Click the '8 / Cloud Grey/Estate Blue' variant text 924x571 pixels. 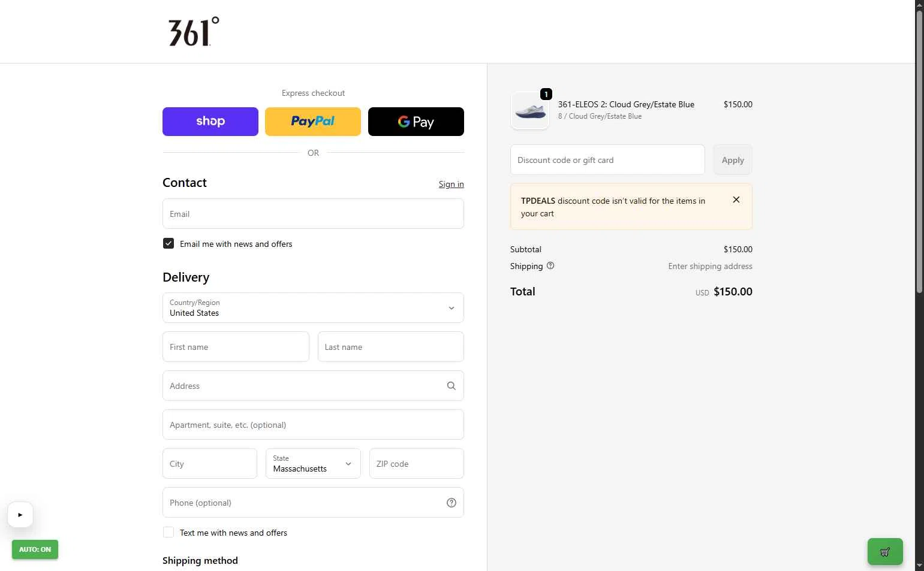600,116
